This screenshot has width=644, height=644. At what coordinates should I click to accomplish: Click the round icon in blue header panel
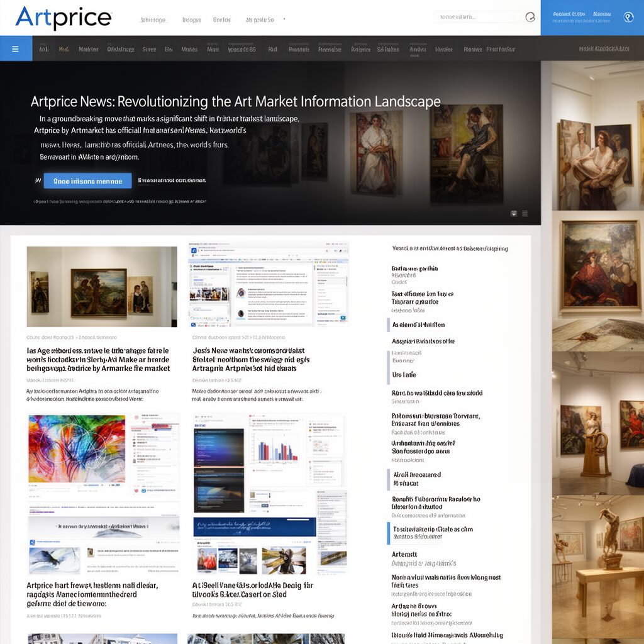pos(628,18)
